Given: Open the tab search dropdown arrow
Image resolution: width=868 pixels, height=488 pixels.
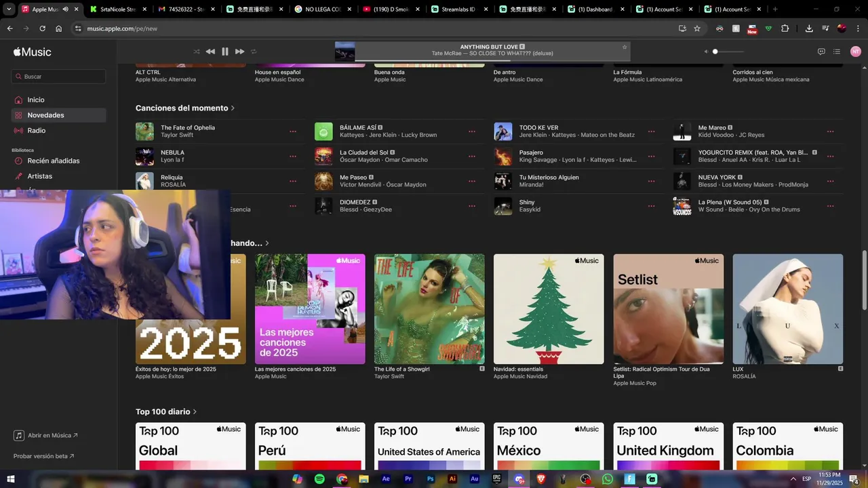Looking at the screenshot, I should click(9, 9).
